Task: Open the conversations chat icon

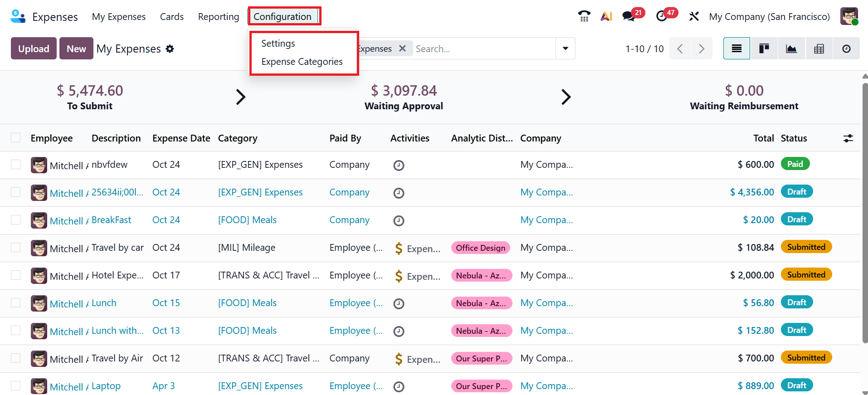Action: (x=629, y=17)
